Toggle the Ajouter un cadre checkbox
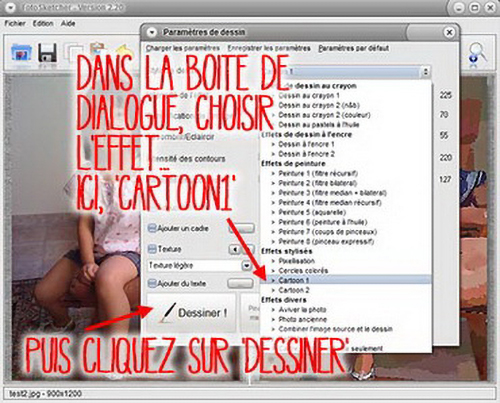The width and height of the screenshot is (500, 403). click(152, 228)
